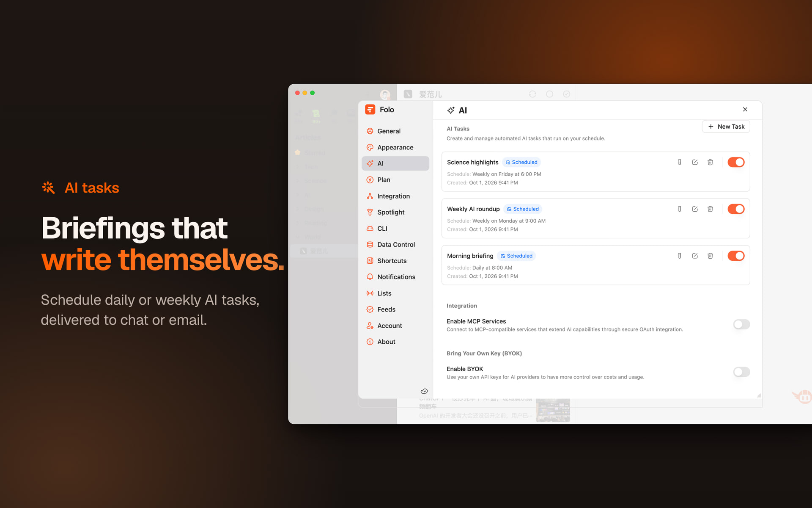The image size is (812, 508).
Task: Click the Scheduled badge on Morning briefing
Action: point(516,256)
